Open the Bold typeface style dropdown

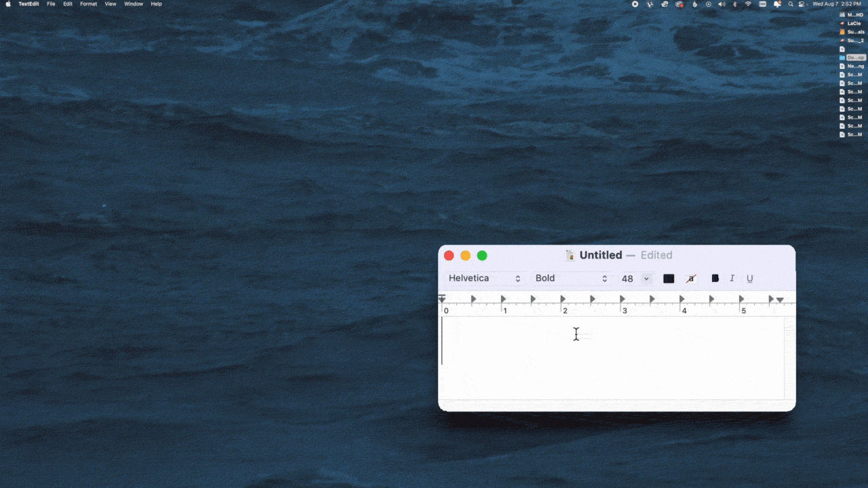(571, 279)
